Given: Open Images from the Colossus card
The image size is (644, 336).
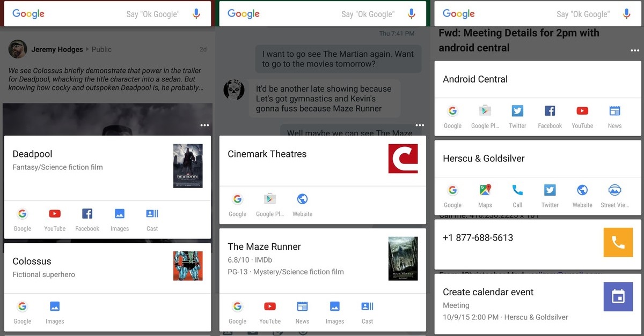Looking at the screenshot, I should pos(55,312).
